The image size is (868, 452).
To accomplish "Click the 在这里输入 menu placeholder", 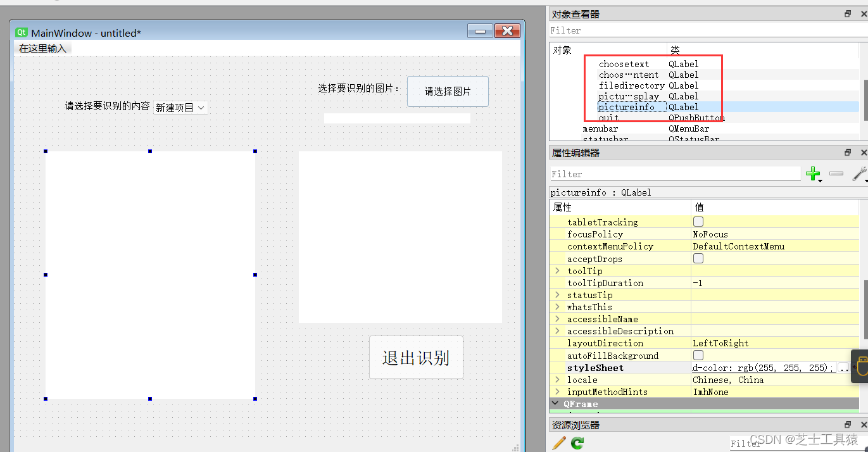I will click(x=42, y=48).
